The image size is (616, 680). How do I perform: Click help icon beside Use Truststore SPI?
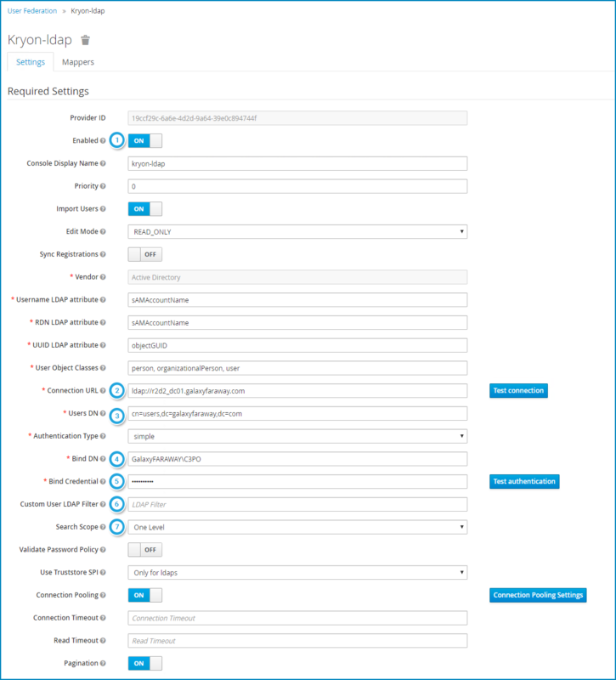pyautogui.click(x=103, y=572)
